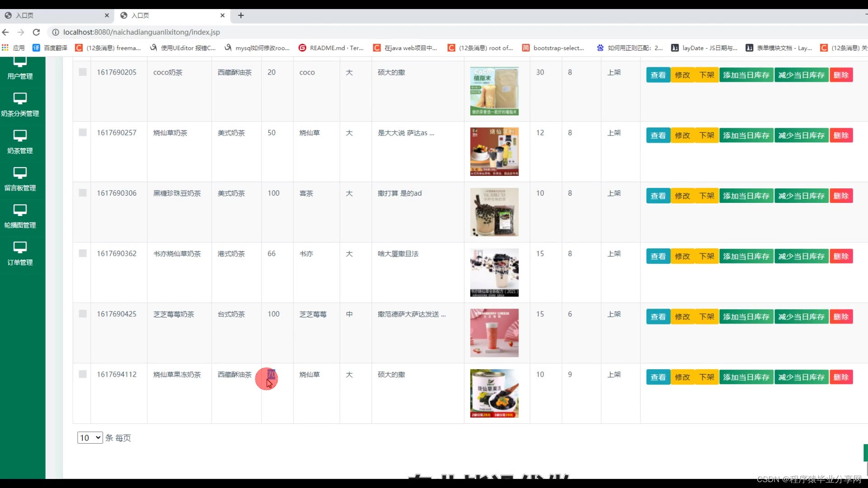Open new browser tab plus icon

click(x=241, y=15)
